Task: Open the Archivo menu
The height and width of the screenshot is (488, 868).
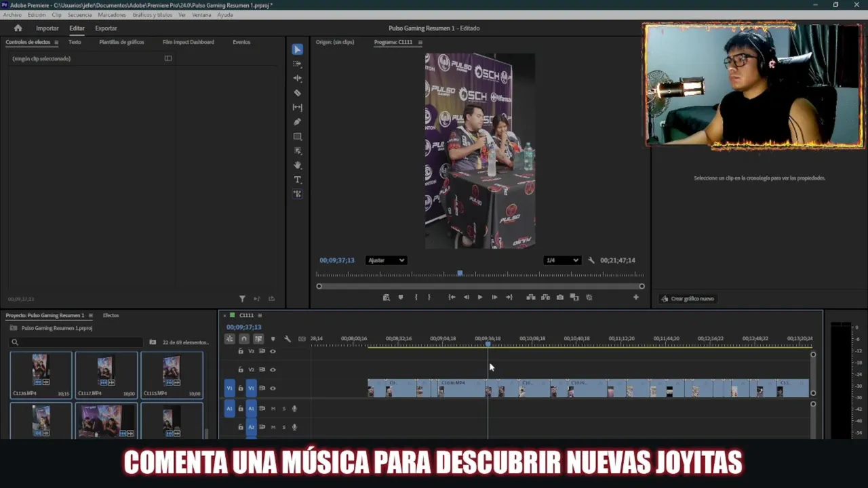Action: click(x=12, y=14)
